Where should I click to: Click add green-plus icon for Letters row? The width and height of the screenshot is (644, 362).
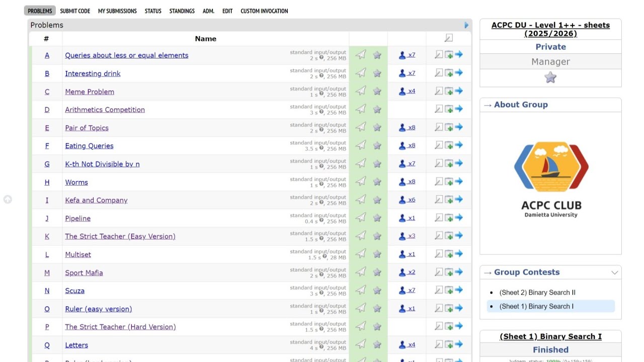click(449, 344)
